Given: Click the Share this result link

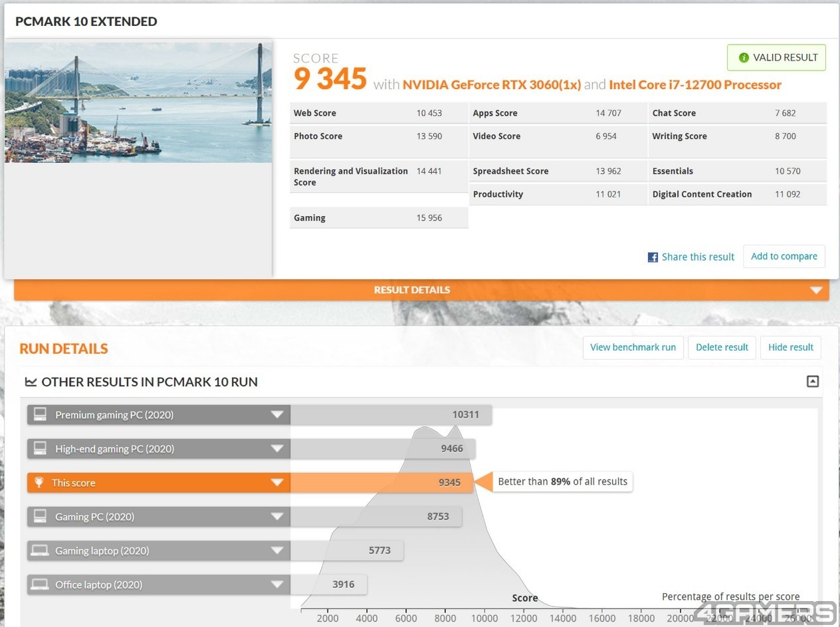Looking at the screenshot, I should pyautogui.click(x=698, y=257).
